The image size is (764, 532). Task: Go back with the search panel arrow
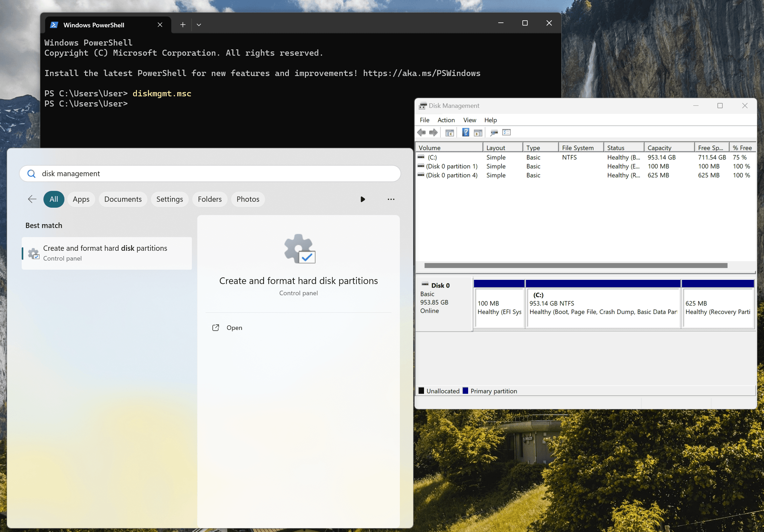[x=32, y=199]
